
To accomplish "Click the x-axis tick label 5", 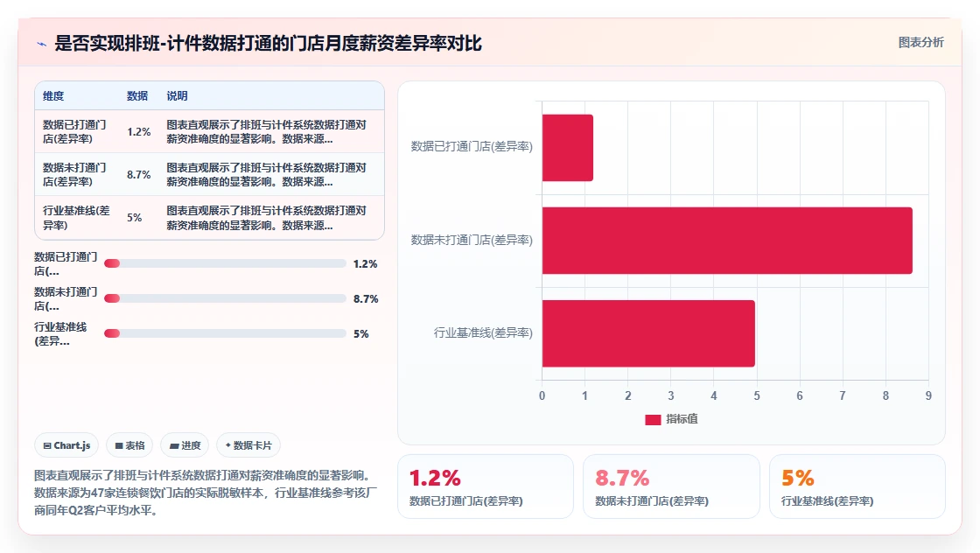I will click(x=757, y=396).
